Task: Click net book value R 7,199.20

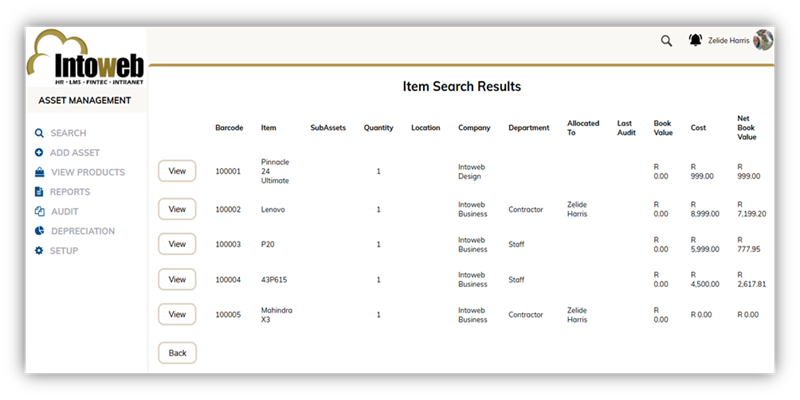Action: coord(752,209)
